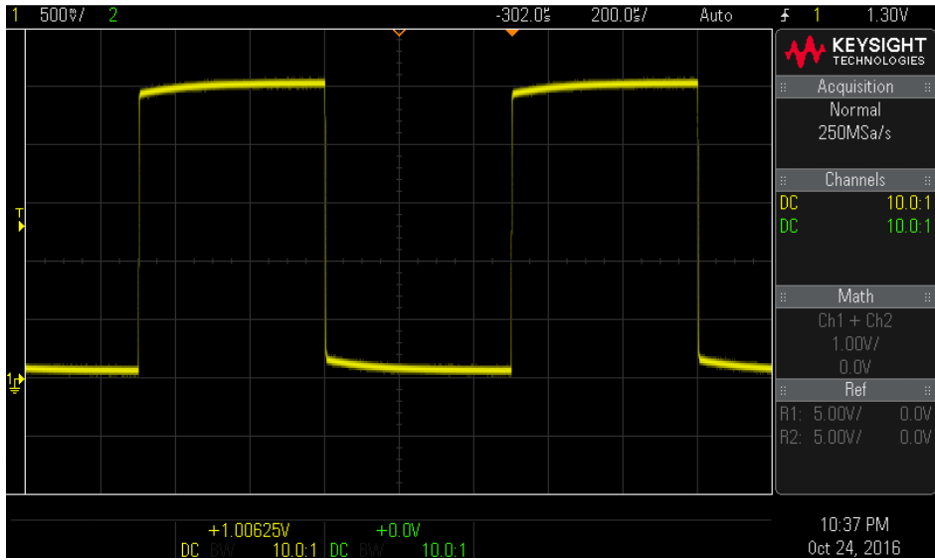Select the green channel 2 indicator at top
Image resolution: width=935 pixels, height=560 pixels.
pos(112,16)
